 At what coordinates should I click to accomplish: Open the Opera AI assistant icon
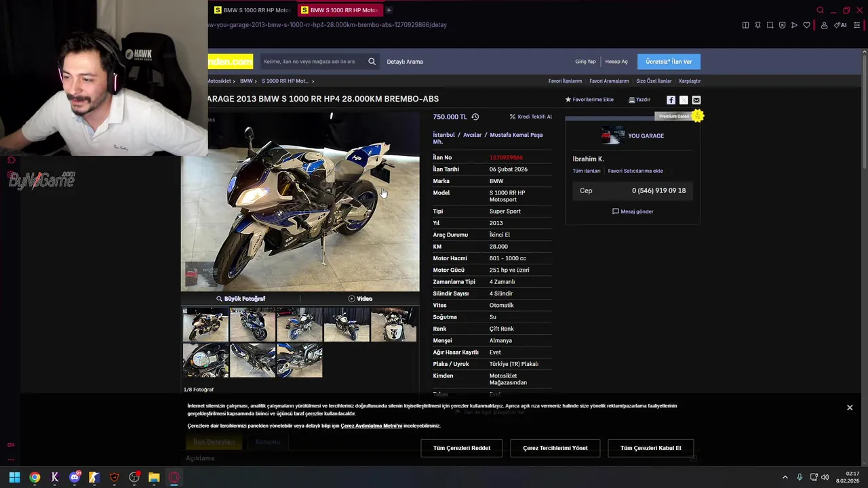click(x=841, y=25)
